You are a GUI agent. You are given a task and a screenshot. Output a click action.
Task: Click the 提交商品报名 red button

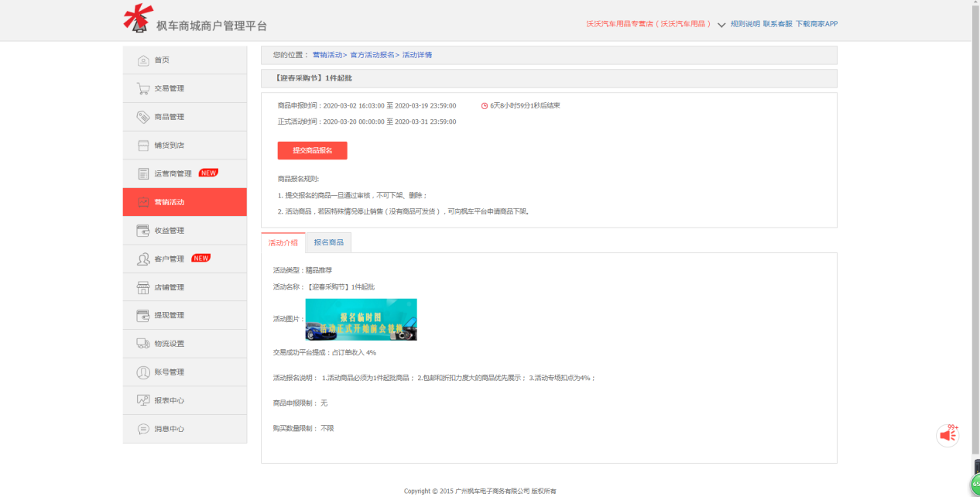[313, 150]
